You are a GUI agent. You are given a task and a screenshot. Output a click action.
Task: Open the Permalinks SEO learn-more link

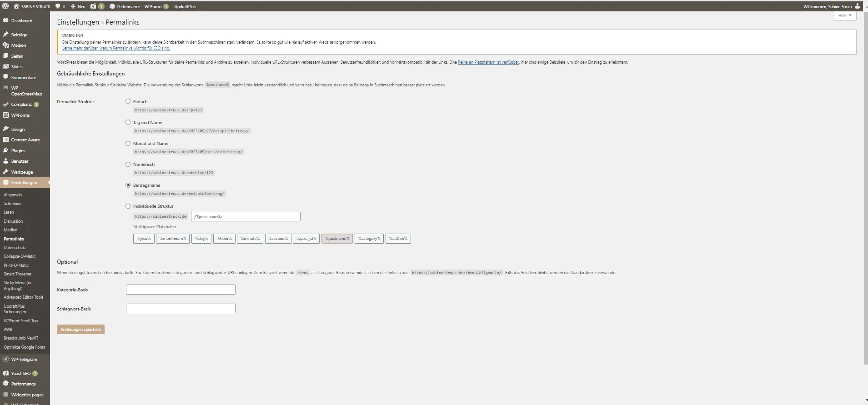pyautogui.click(x=116, y=48)
